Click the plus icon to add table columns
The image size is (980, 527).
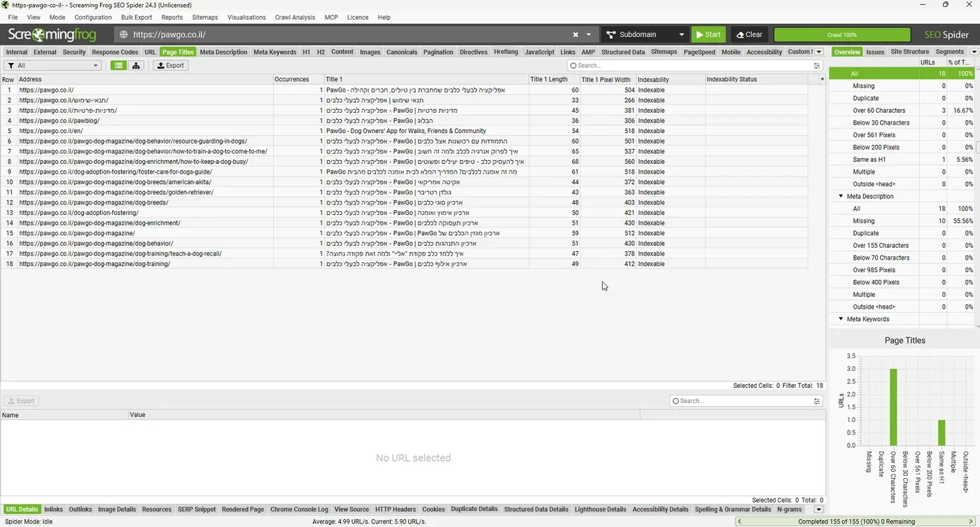pos(822,79)
